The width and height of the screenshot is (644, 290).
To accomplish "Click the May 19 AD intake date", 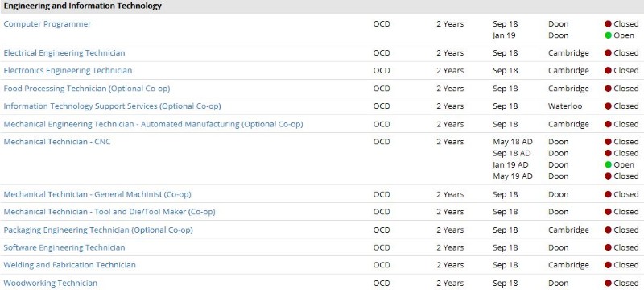I will point(513,176).
